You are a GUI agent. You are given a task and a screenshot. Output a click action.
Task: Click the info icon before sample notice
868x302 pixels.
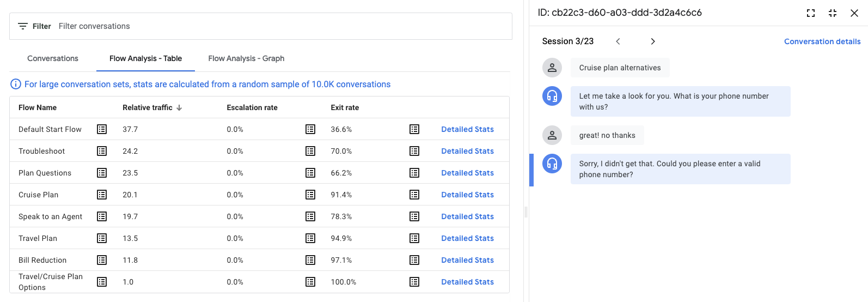[16, 84]
